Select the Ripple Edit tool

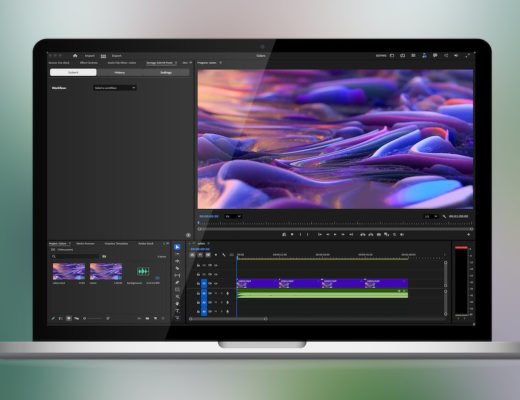coord(177,261)
